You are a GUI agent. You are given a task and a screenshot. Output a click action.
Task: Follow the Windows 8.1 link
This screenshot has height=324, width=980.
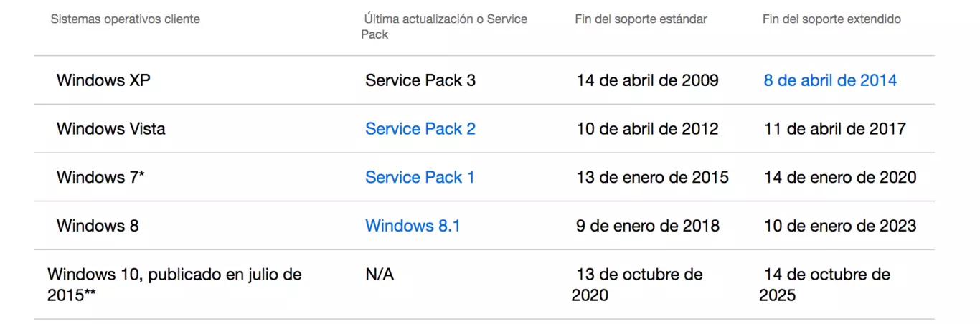(x=413, y=226)
